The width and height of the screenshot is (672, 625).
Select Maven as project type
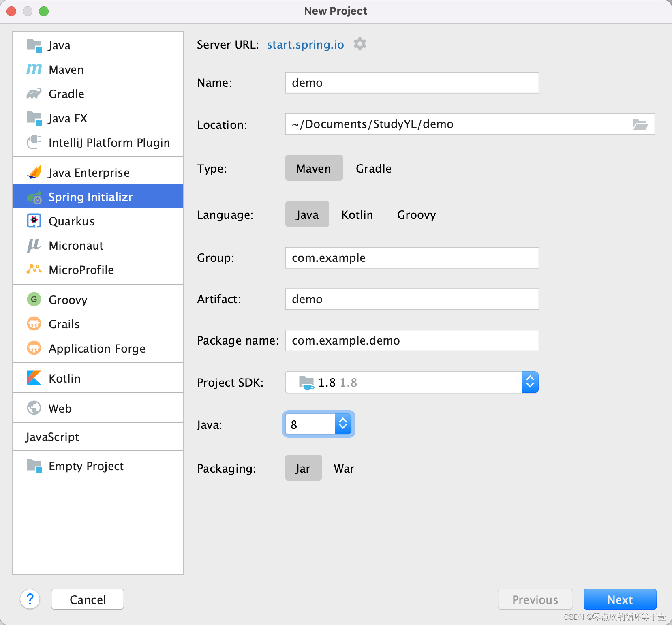pos(314,168)
